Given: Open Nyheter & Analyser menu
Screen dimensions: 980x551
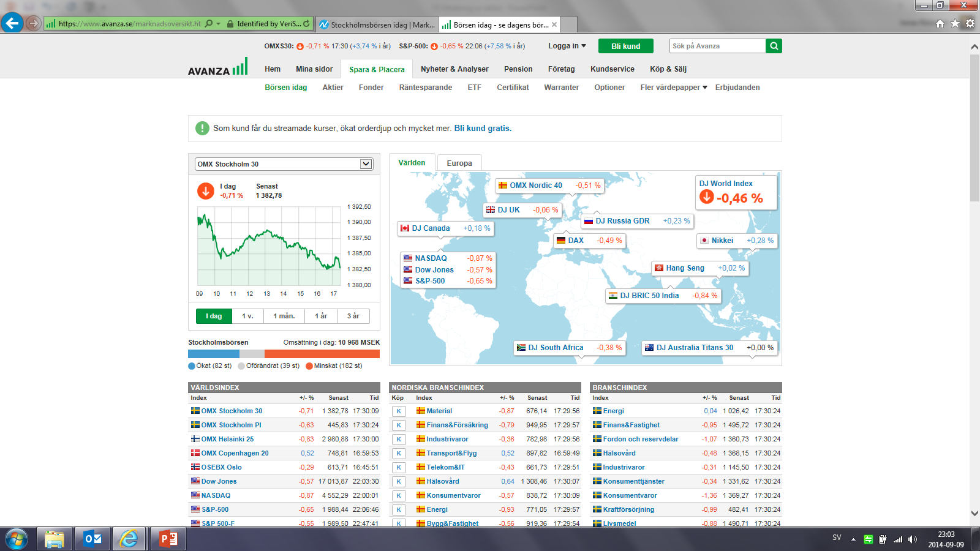Looking at the screenshot, I should (x=454, y=69).
